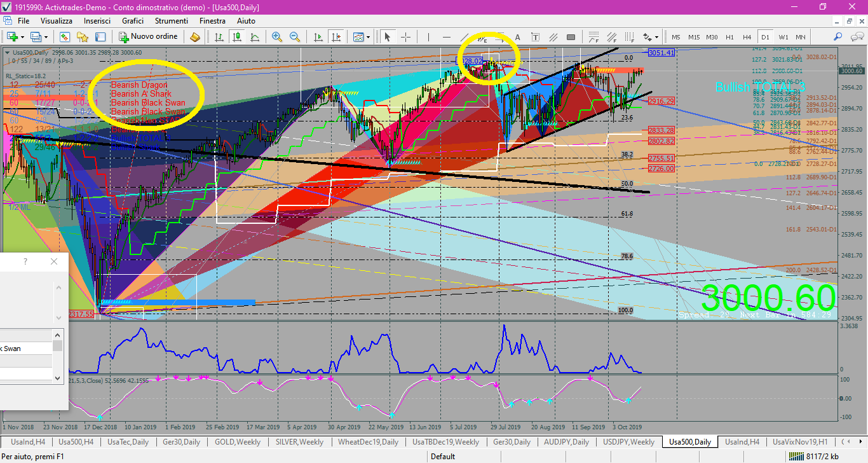Expand the new chart dropdown arrow

click(x=22, y=37)
